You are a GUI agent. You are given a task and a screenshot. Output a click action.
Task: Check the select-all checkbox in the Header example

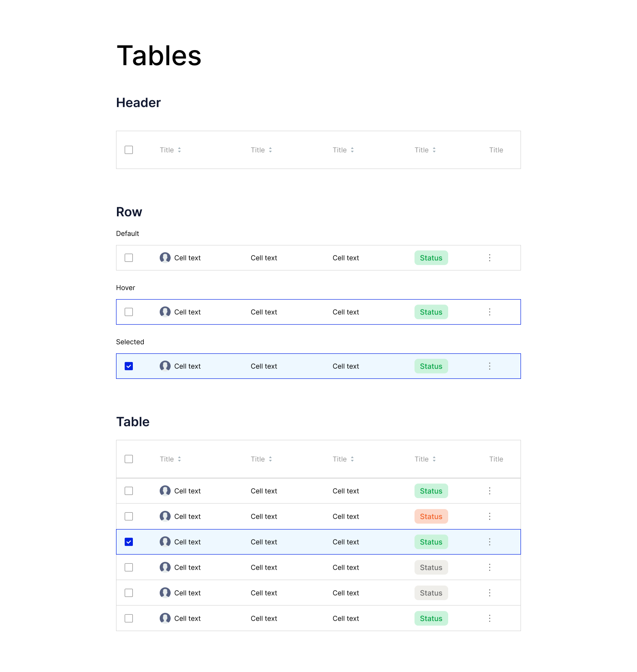click(x=129, y=150)
